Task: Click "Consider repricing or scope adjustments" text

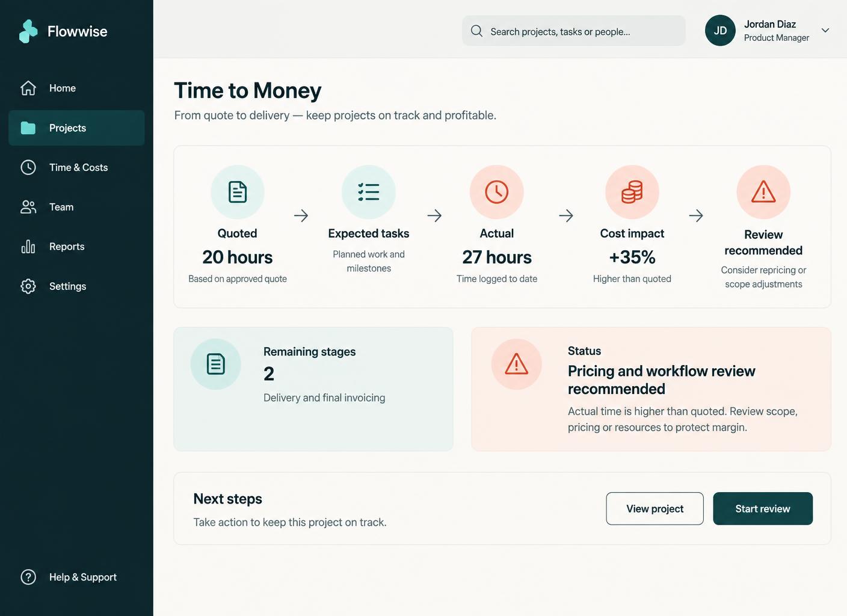Action: (x=763, y=277)
